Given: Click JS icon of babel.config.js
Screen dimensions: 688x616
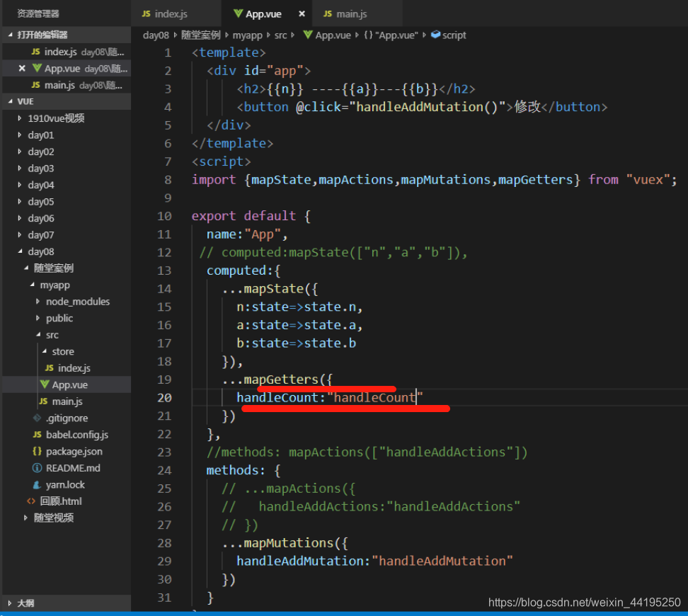Looking at the screenshot, I should tap(38, 435).
